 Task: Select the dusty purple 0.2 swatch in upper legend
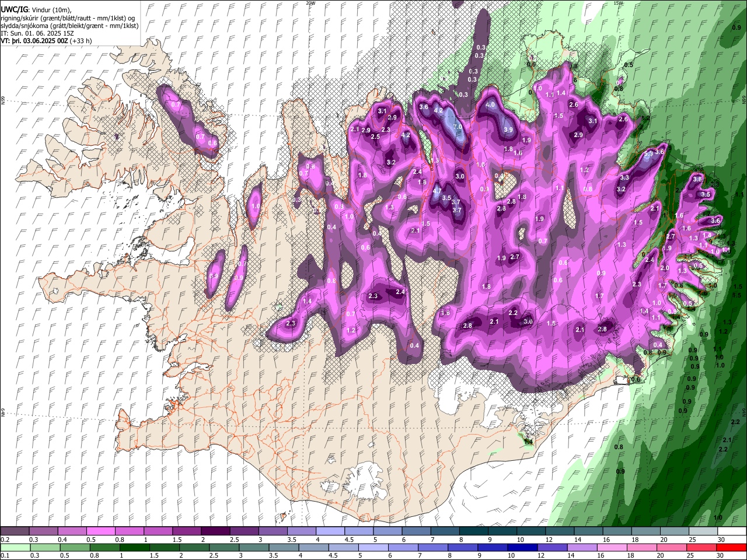coord(15,531)
